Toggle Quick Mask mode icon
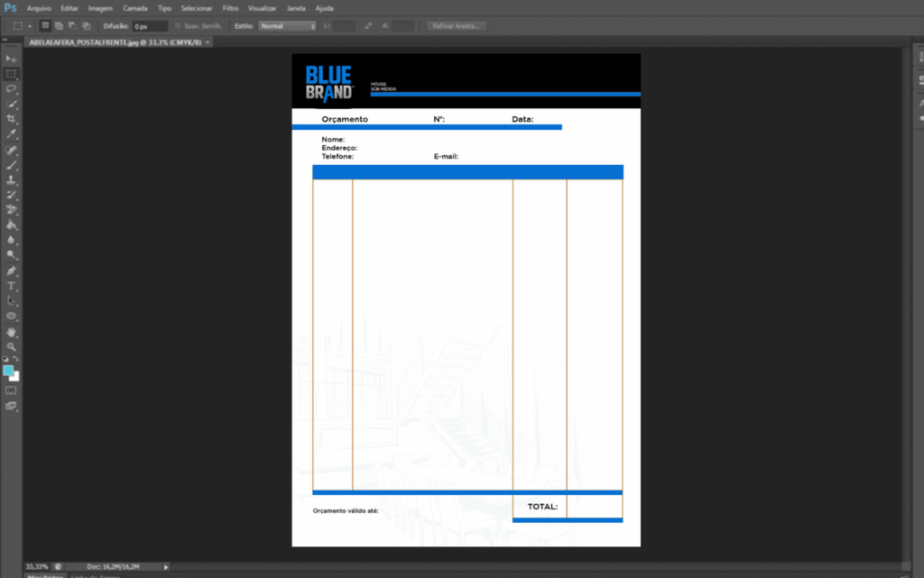 point(12,390)
